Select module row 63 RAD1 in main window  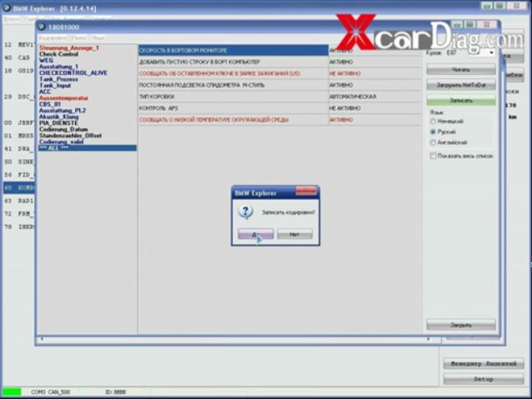pyautogui.click(x=19, y=201)
